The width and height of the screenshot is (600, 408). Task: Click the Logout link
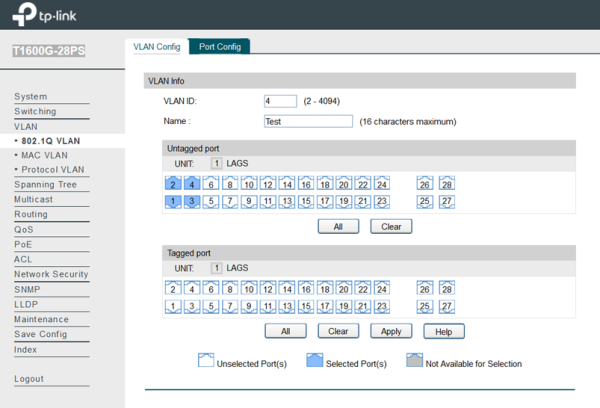click(x=29, y=379)
